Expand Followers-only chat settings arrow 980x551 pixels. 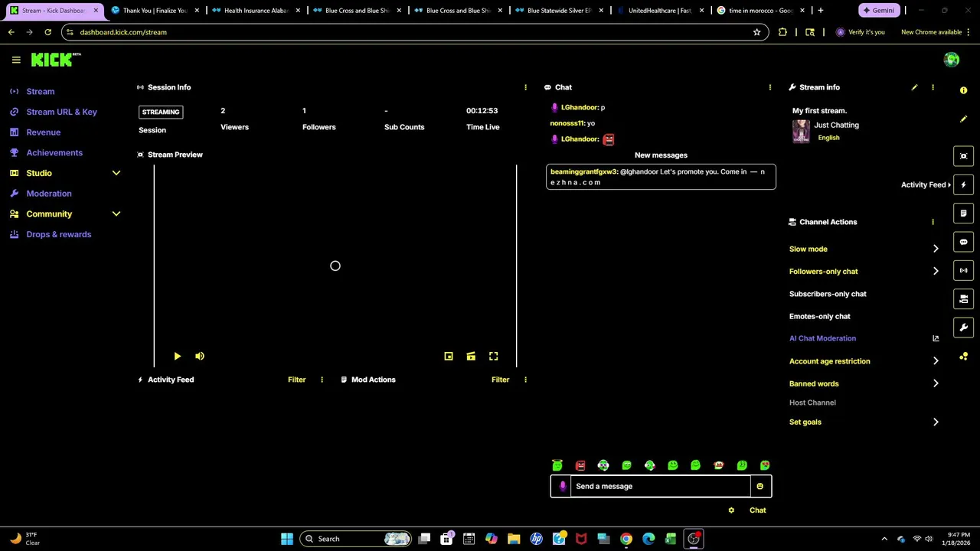[936, 271]
